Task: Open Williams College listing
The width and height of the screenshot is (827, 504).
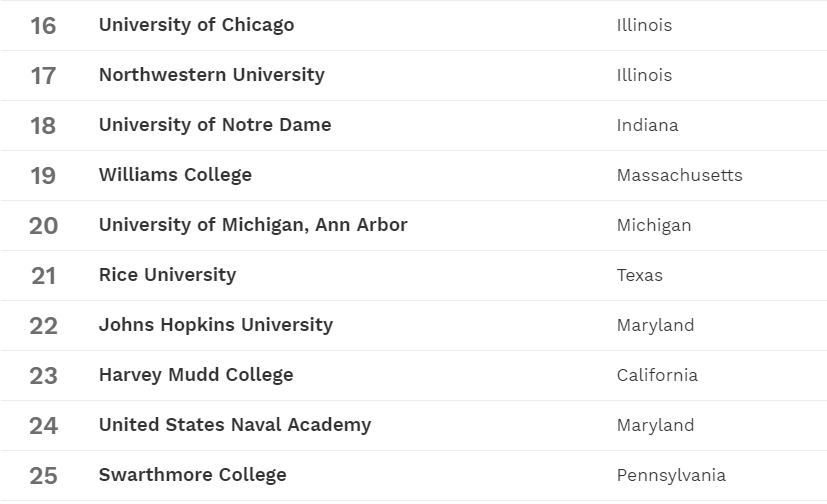Action: (x=175, y=175)
